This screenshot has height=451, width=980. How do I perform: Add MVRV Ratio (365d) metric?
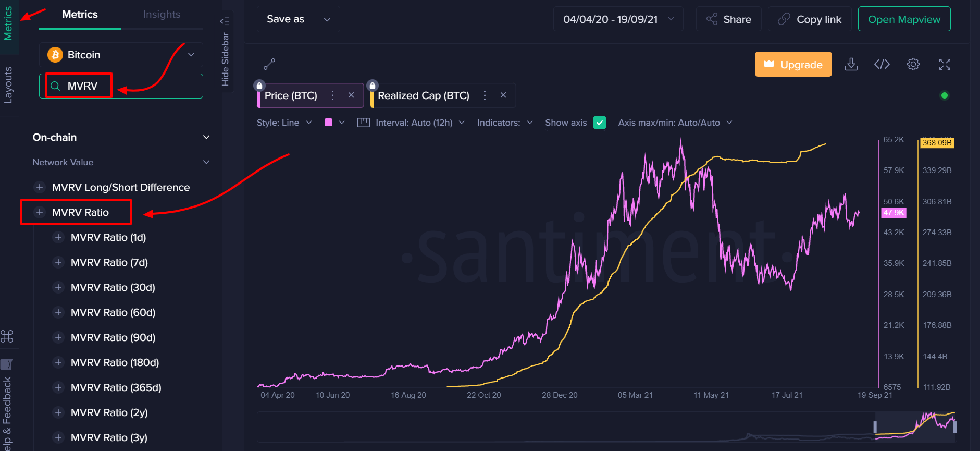[58, 387]
